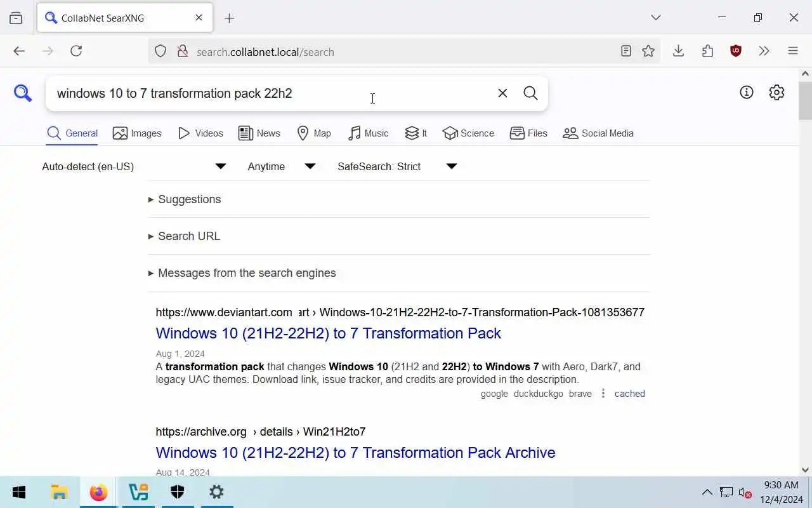Click the duckduckgo engine label
This screenshot has width=812, height=508.
coord(539,394)
